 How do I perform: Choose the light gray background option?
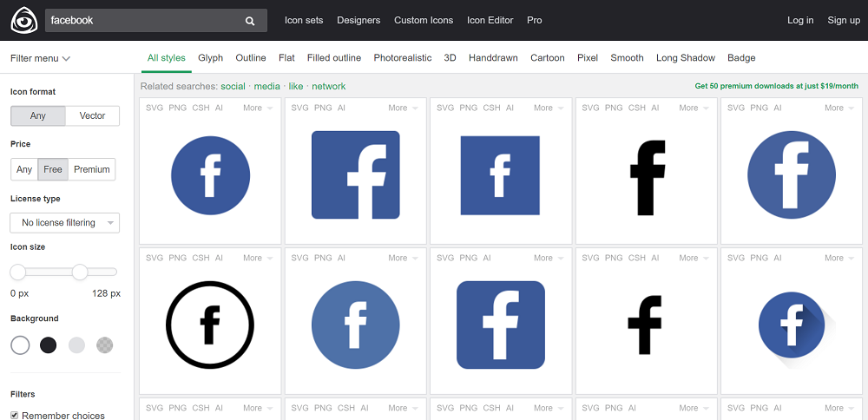(x=76, y=345)
